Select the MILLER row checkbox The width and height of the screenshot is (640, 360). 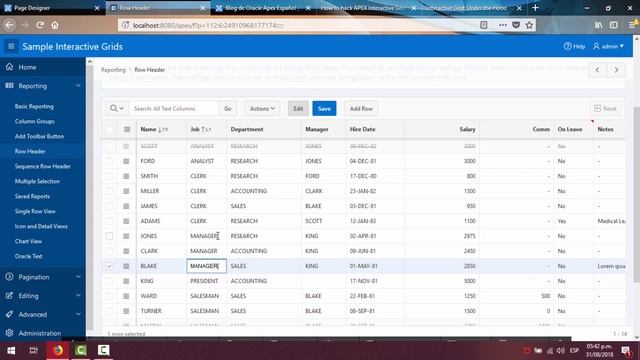109,191
